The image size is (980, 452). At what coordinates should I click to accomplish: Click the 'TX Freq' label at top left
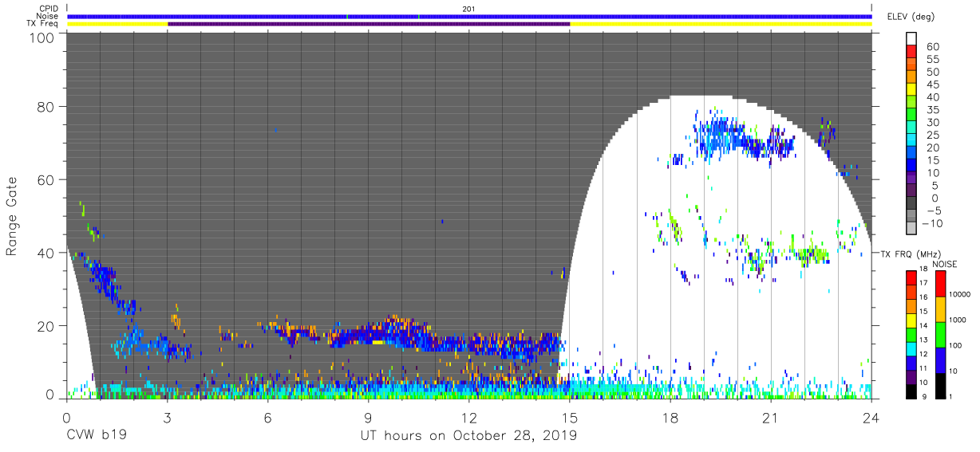pyautogui.click(x=44, y=24)
